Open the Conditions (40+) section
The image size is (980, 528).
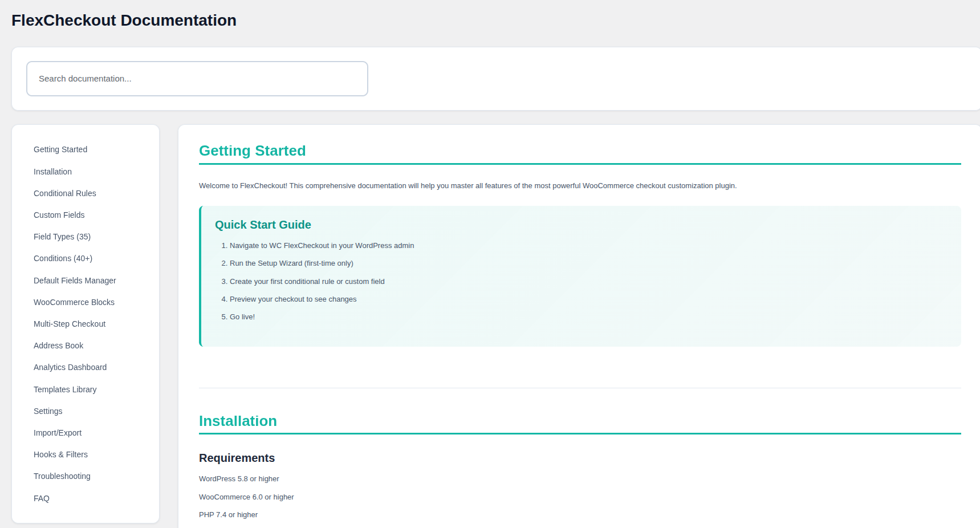(x=63, y=258)
